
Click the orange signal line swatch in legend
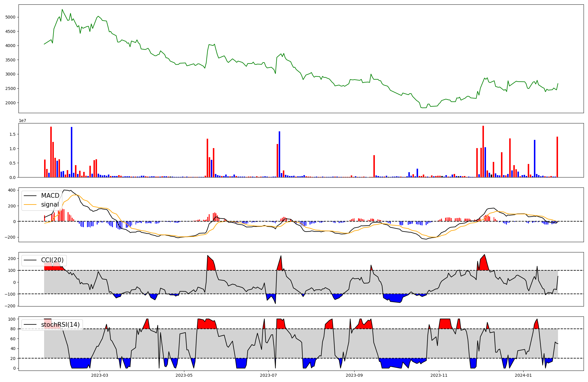[x=30, y=205]
